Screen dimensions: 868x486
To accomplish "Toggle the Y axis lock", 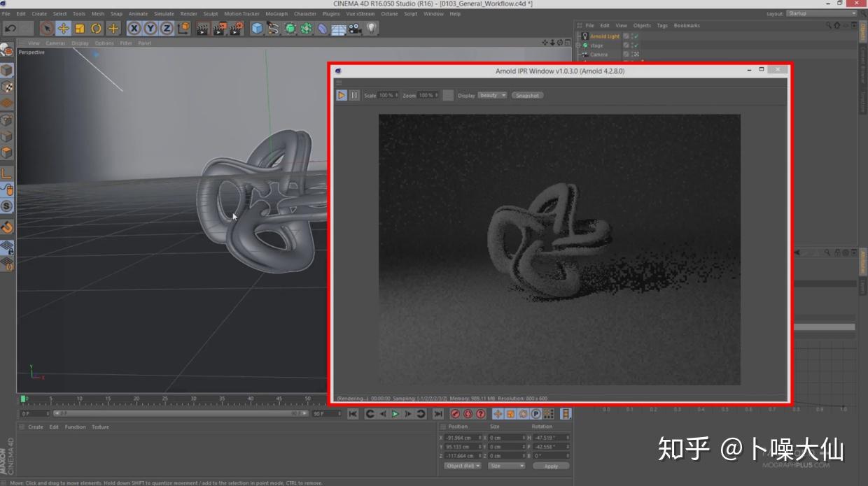I will pos(151,28).
